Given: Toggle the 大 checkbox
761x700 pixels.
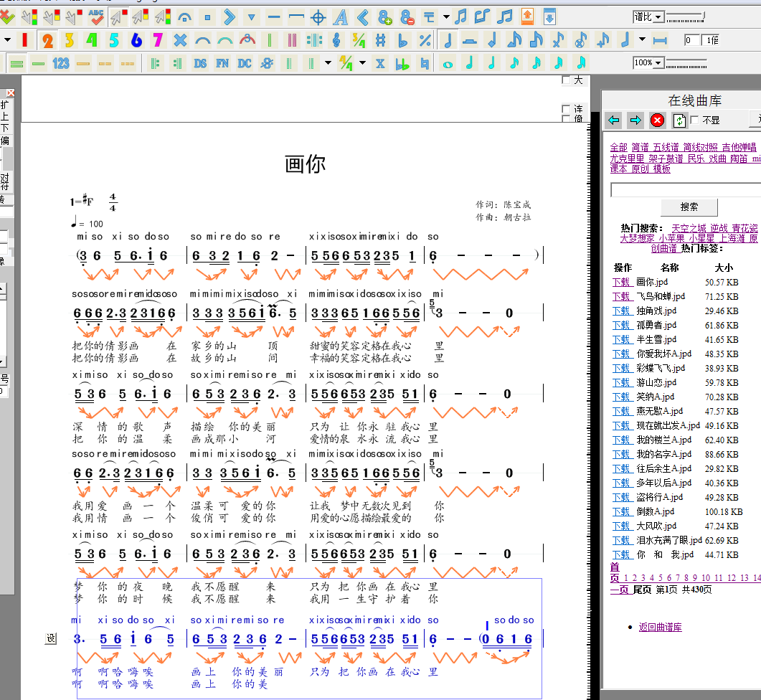Looking at the screenshot, I should coord(567,80).
